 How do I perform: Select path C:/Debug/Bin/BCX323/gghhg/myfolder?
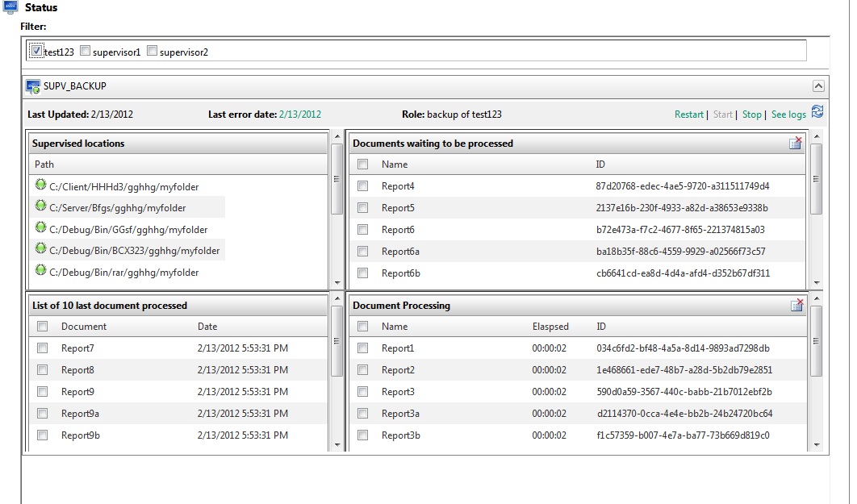coord(135,251)
